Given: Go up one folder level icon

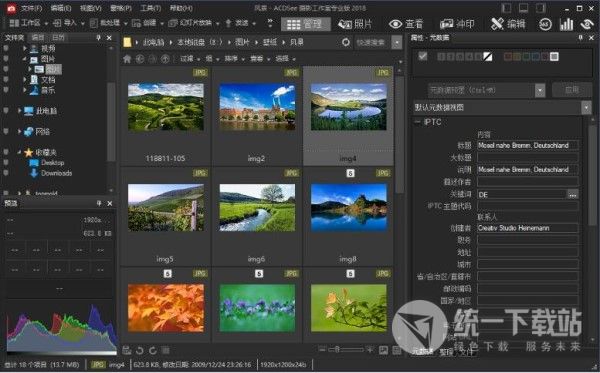Looking at the screenshot, I should point(165,59).
